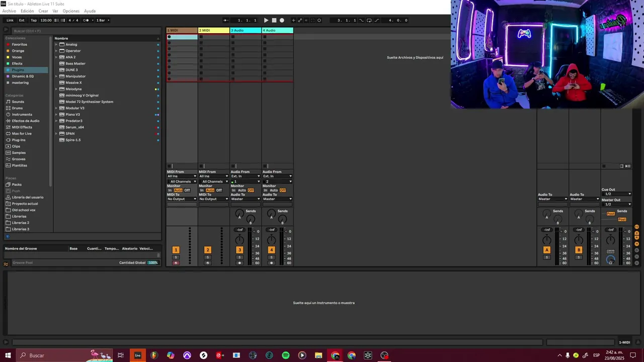
Task: Open the Ayuda menu
Action: [90, 11]
